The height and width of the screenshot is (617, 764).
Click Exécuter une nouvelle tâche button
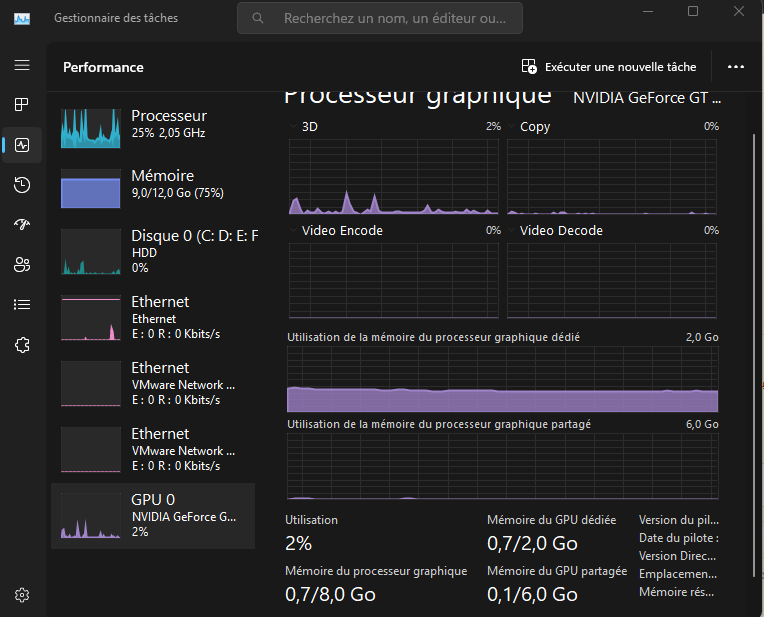tap(609, 67)
